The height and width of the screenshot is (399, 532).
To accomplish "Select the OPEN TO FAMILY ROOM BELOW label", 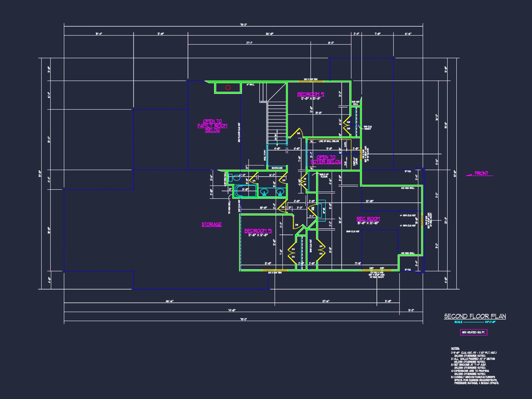I will pyautogui.click(x=212, y=126).
